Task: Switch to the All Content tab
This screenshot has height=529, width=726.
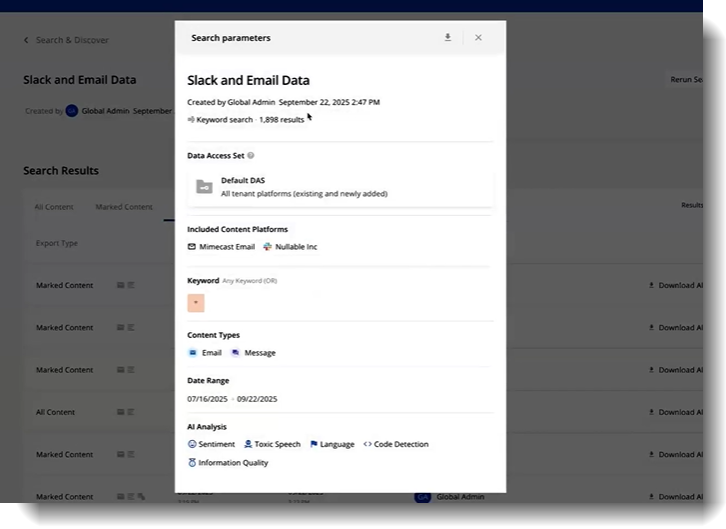Action: 54,207
